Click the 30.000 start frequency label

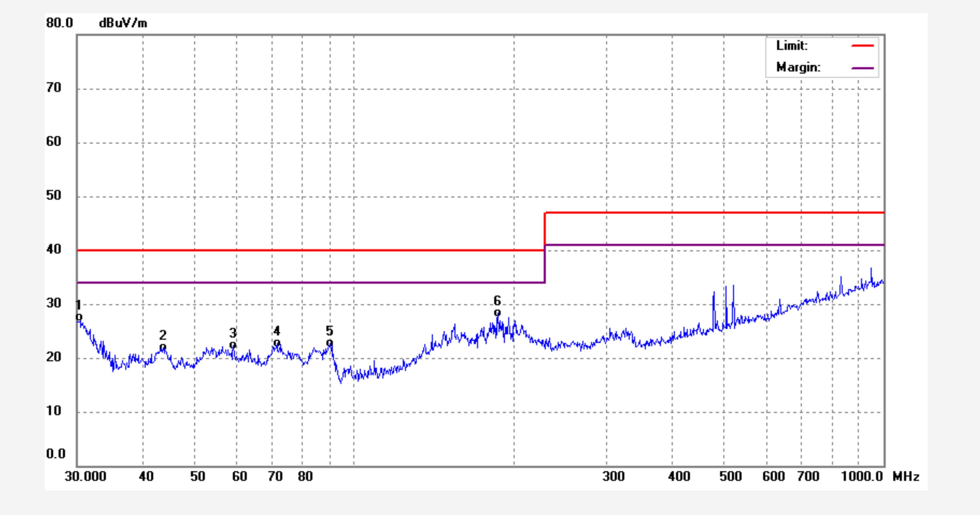tap(85, 476)
